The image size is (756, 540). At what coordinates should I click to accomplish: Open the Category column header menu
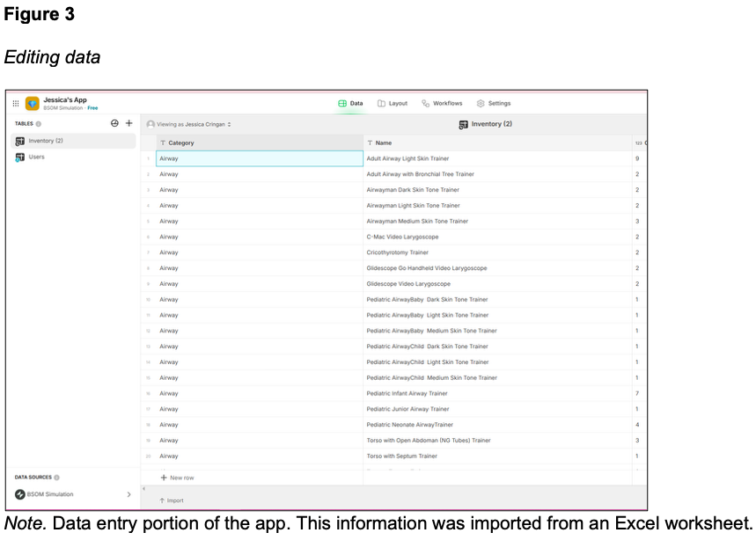coord(260,142)
